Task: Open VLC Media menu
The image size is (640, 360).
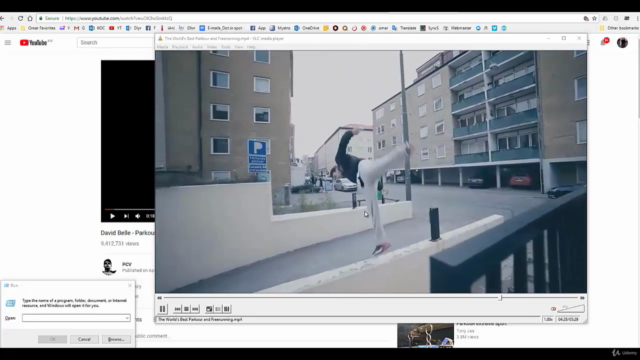Action: tap(162, 47)
